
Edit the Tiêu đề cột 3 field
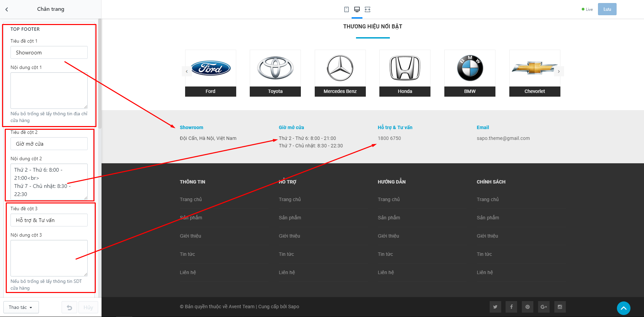pyautogui.click(x=49, y=220)
